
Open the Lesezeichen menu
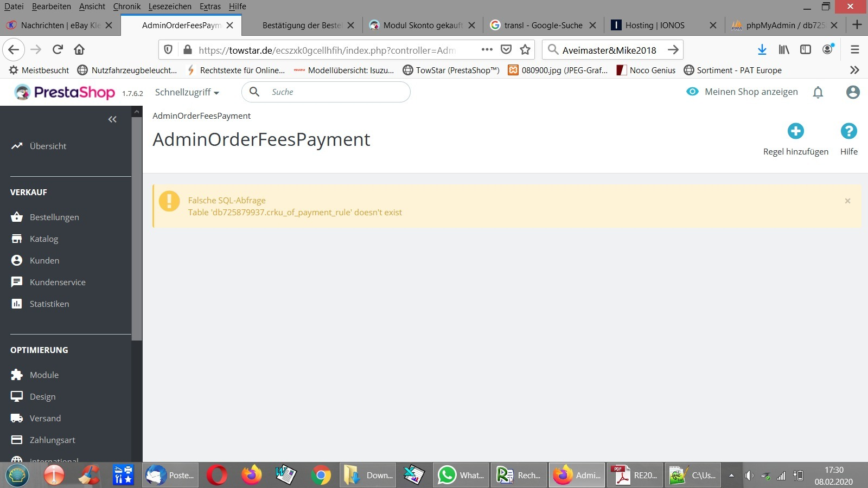click(x=170, y=7)
